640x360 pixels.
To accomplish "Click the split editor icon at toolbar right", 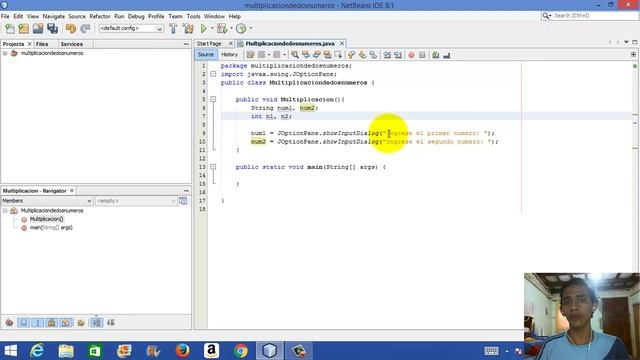I will 633,54.
